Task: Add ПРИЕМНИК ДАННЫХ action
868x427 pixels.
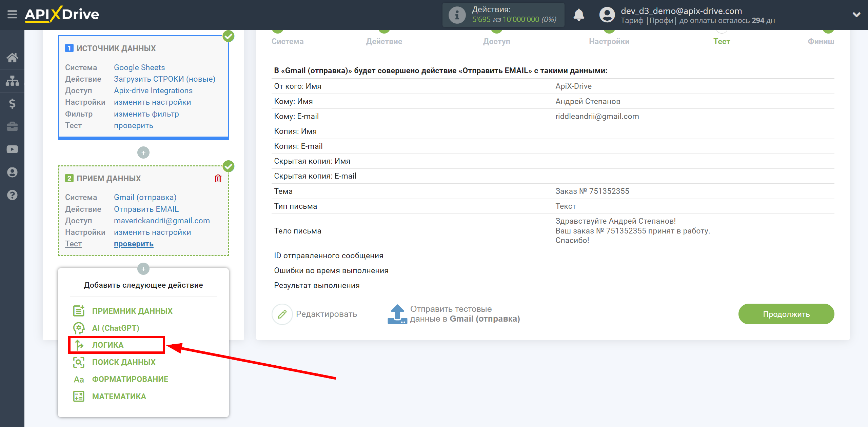Action: pyautogui.click(x=132, y=311)
